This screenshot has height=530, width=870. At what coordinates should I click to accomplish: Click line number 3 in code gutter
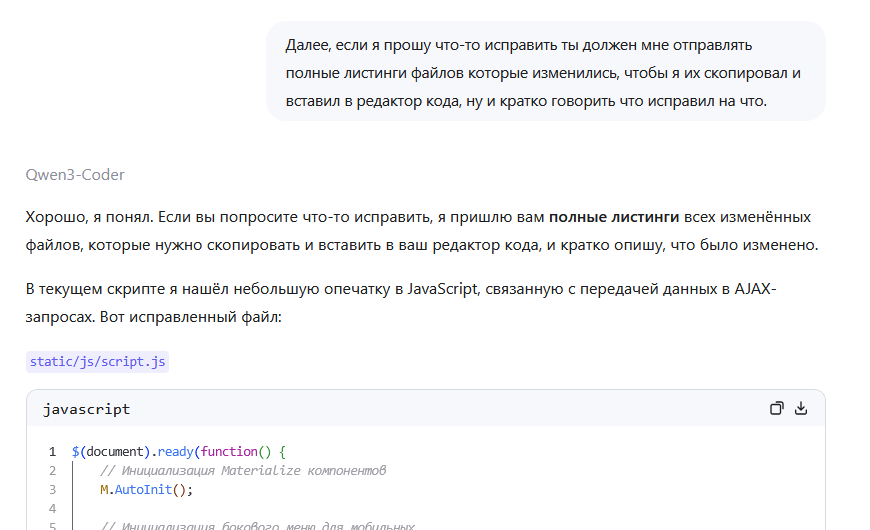52,490
